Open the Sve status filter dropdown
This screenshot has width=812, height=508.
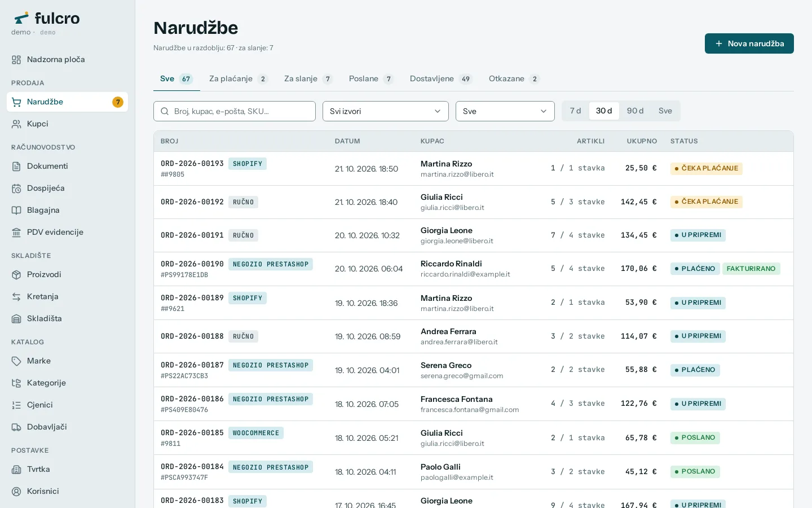[505, 111]
